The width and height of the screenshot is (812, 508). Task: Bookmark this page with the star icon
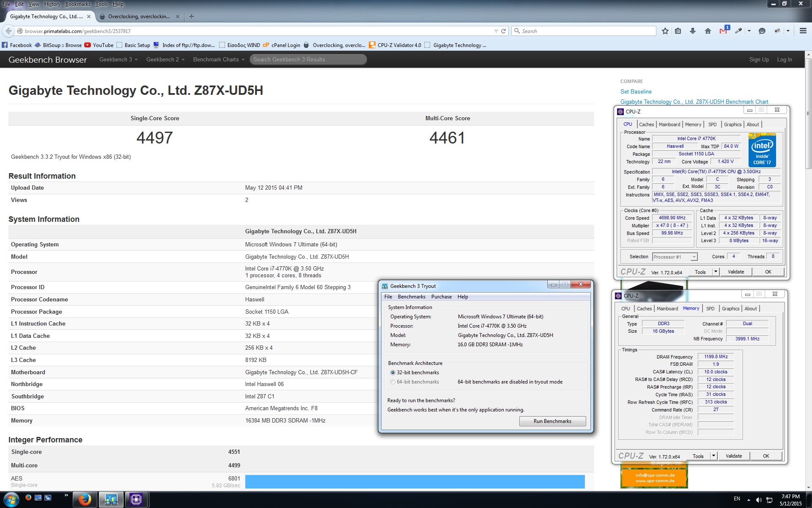point(665,31)
